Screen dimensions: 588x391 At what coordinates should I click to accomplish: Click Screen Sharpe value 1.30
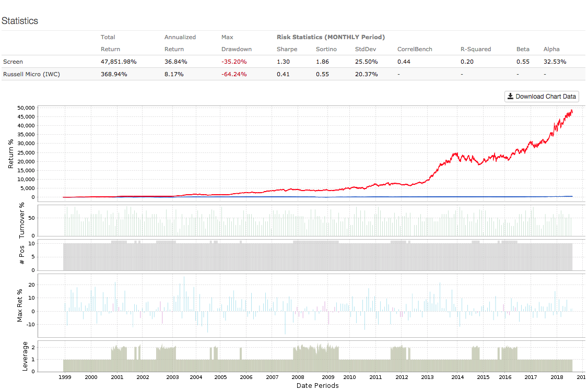click(283, 62)
